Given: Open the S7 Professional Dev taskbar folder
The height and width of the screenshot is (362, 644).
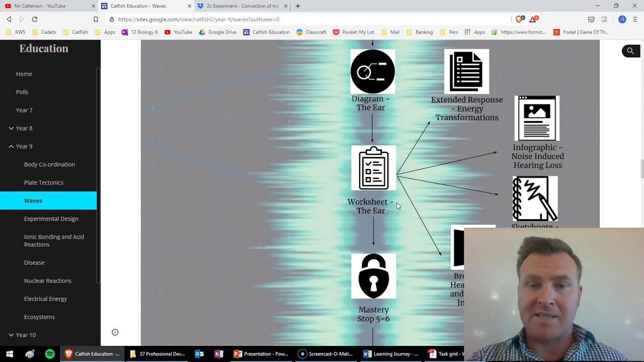Looking at the screenshot, I should (157, 354).
